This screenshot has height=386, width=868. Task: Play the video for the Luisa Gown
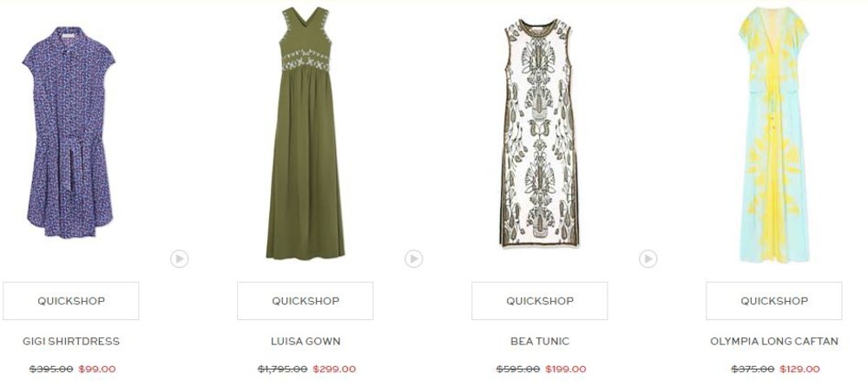pyautogui.click(x=413, y=258)
